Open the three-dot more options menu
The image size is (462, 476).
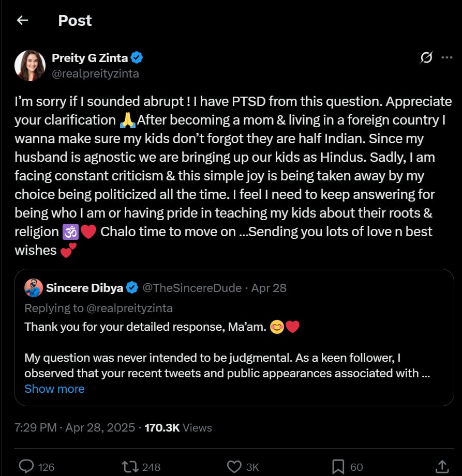point(446,58)
